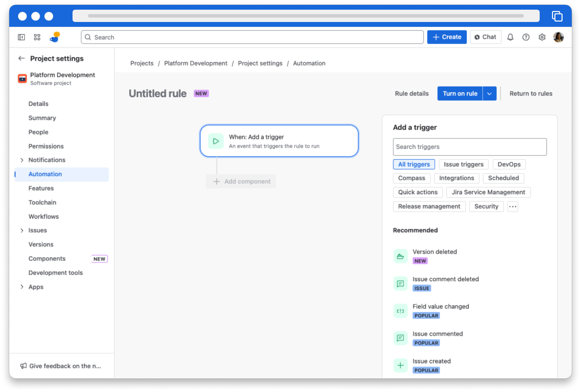Screen dimensions: 581x392
Task: Click the Project settings breadcrumb
Action: coord(260,63)
